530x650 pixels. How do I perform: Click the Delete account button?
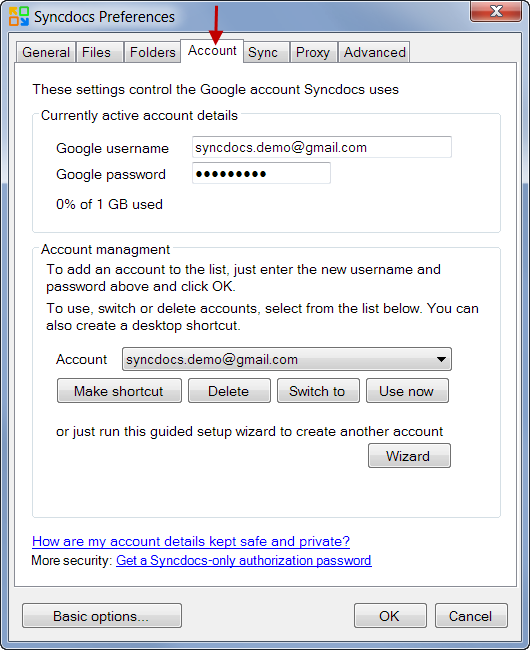point(229,390)
